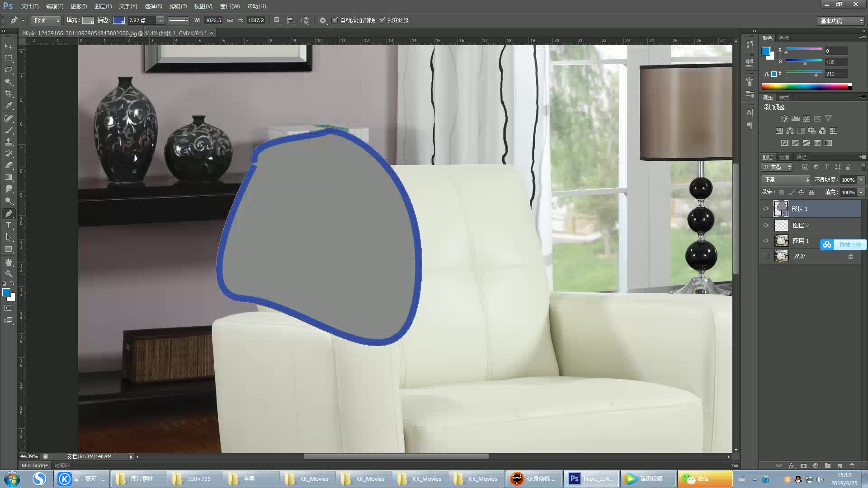Expand the 图像 menu
Image resolution: width=868 pixels, height=488 pixels.
click(x=77, y=6)
